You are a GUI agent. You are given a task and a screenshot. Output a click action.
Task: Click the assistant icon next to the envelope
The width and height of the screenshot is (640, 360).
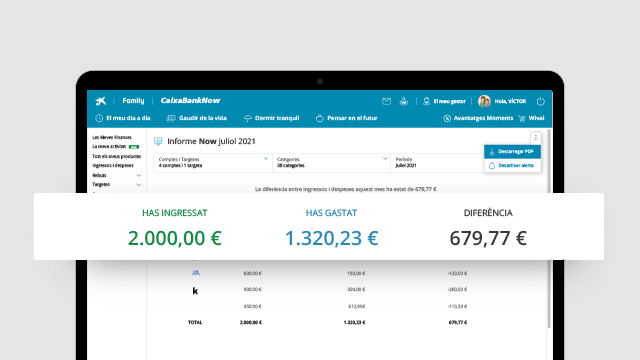point(404,101)
